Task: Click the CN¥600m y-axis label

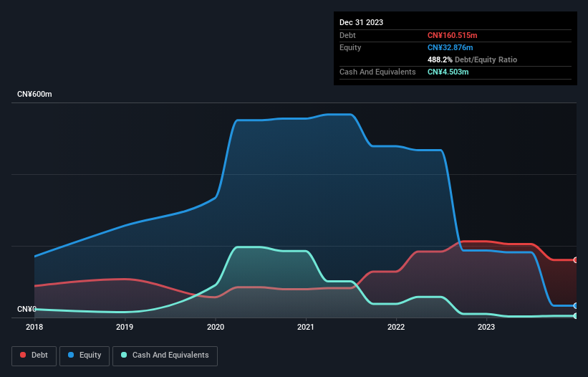Action: 34,94
